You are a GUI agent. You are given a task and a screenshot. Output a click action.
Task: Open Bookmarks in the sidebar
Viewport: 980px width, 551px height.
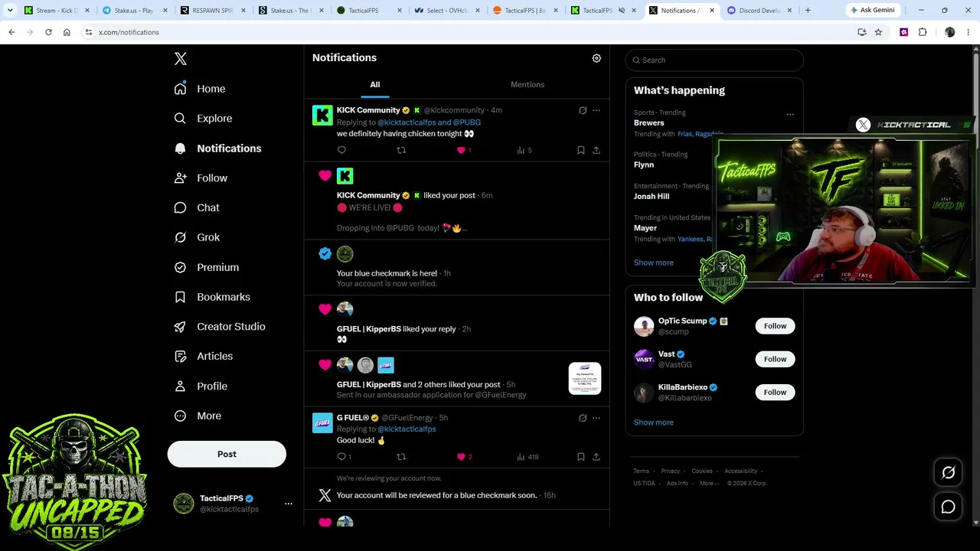(213, 297)
